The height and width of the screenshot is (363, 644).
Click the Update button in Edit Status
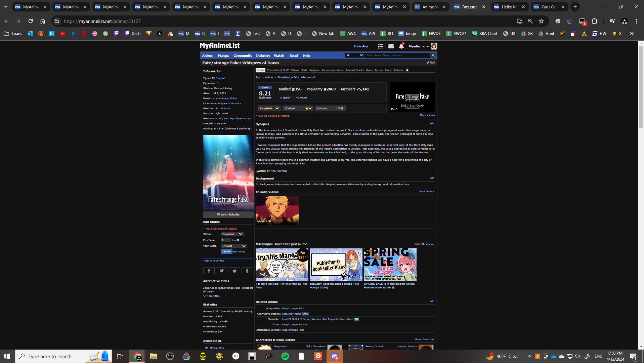pyautogui.click(x=226, y=251)
